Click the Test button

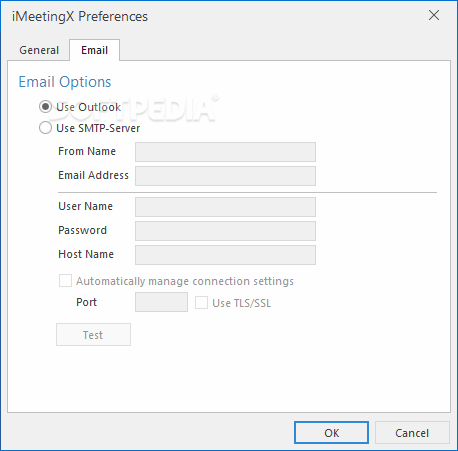tap(93, 334)
